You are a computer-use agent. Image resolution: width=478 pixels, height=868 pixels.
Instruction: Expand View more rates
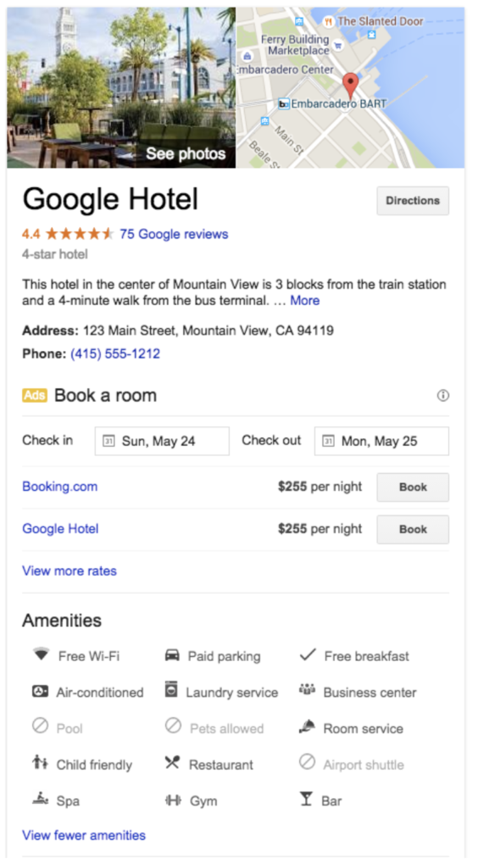click(69, 570)
